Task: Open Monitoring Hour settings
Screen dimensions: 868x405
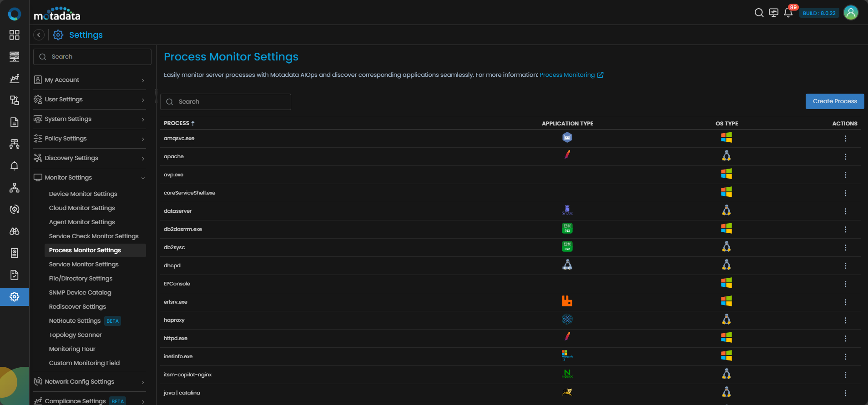Action: coord(72,349)
